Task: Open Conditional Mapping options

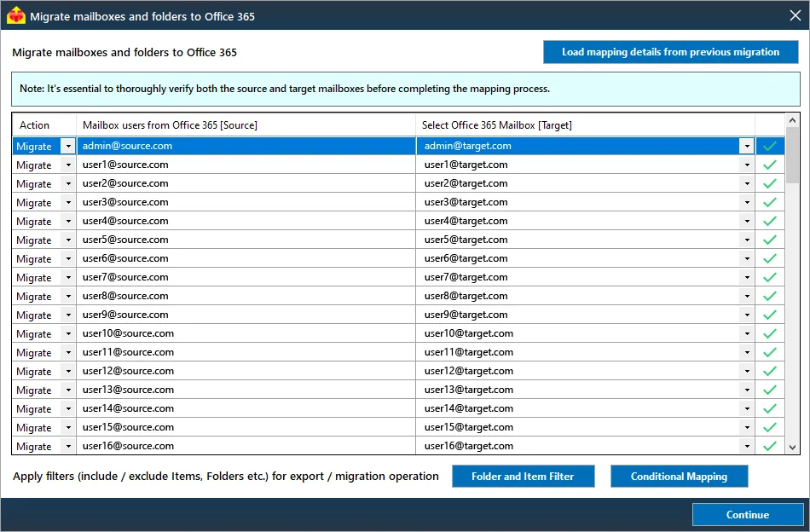Action: tap(679, 476)
